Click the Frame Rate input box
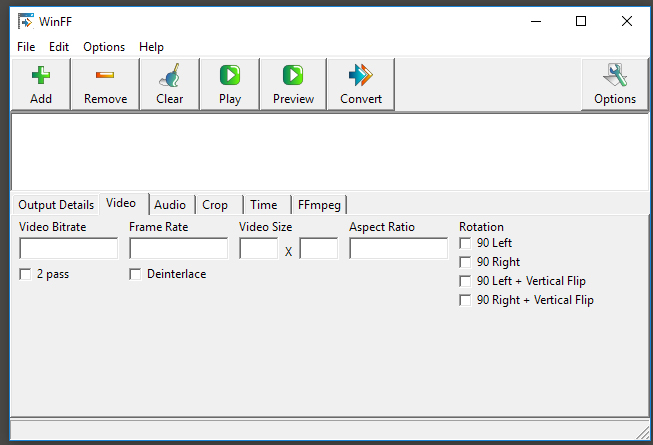Image resolution: width=653 pixels, height=445 pixels. point(179,249)
